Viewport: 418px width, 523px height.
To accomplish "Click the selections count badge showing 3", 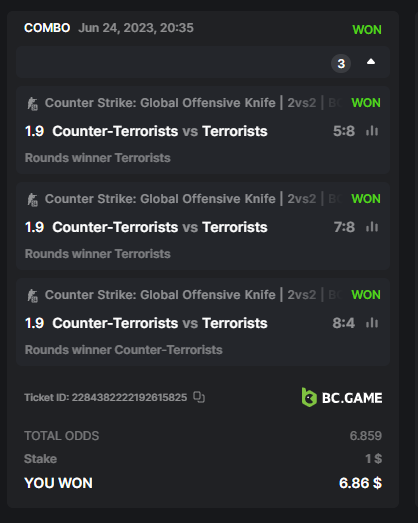I will [x=341, y=63].
